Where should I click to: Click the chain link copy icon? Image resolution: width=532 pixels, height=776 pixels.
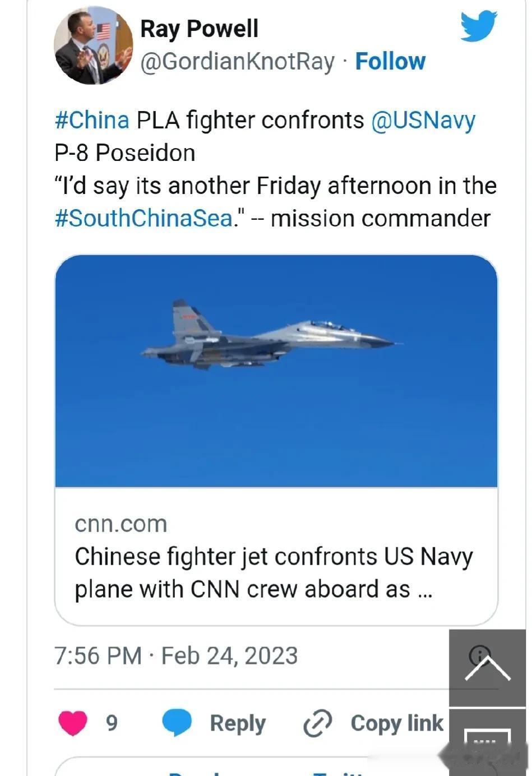point(317,723)
